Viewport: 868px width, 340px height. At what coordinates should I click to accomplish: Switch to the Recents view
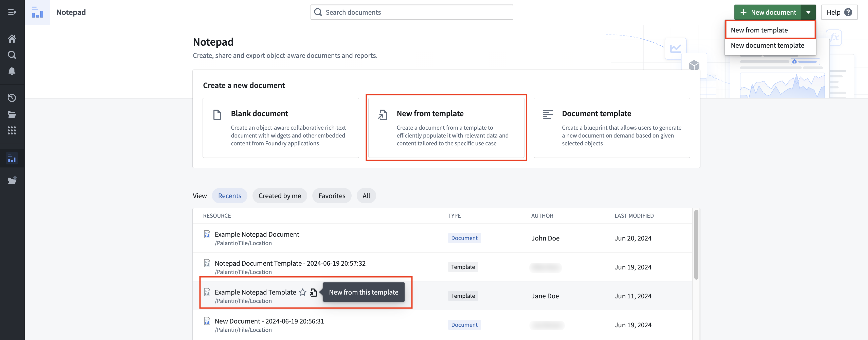click(229, 196)
